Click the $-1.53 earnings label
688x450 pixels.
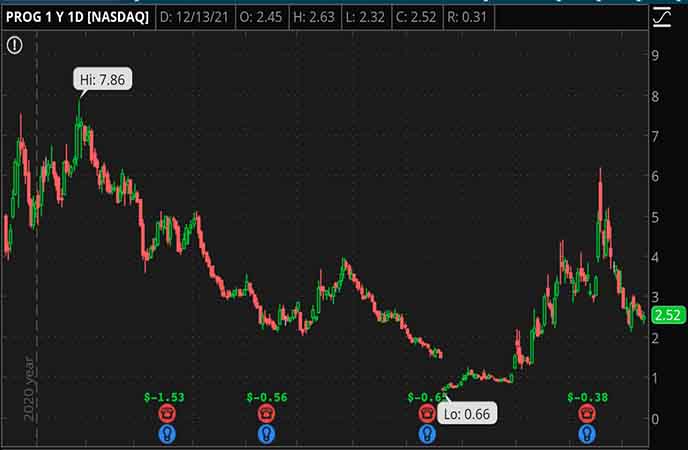(x=164, y=397)
